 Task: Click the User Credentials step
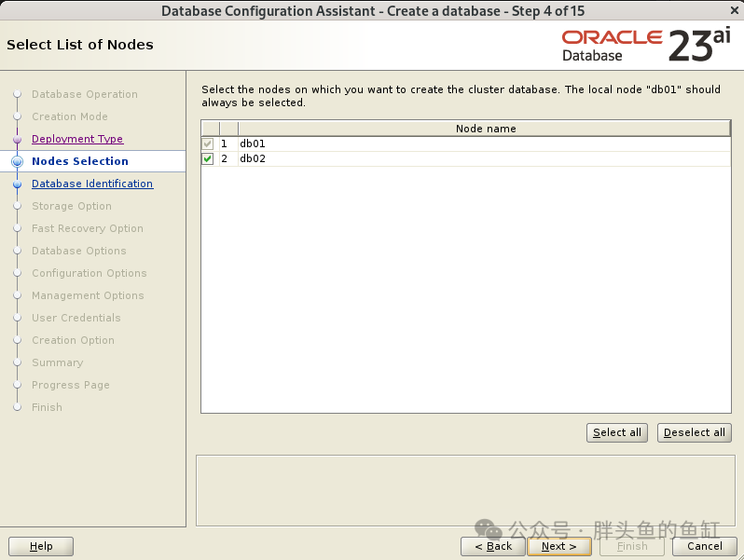[x=76, y=318]
